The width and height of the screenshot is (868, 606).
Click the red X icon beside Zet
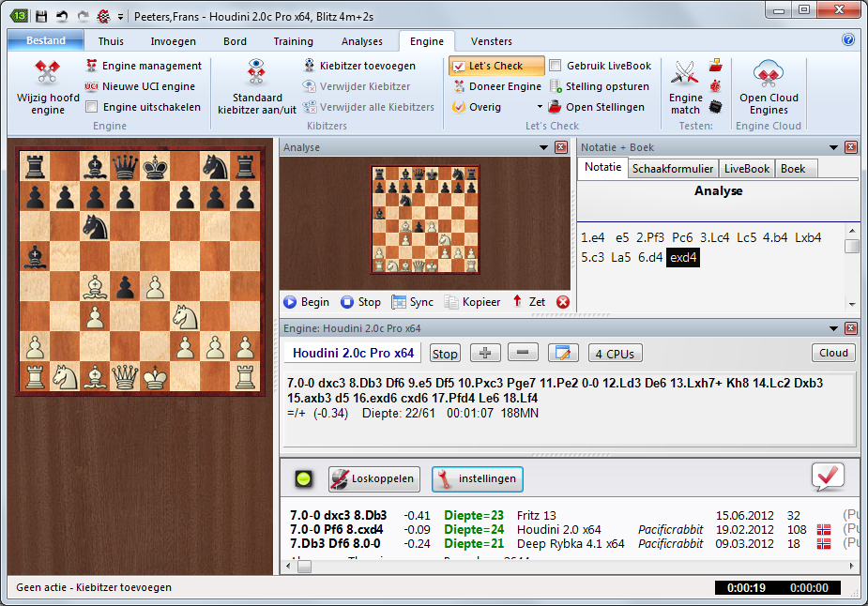[563, 302]
